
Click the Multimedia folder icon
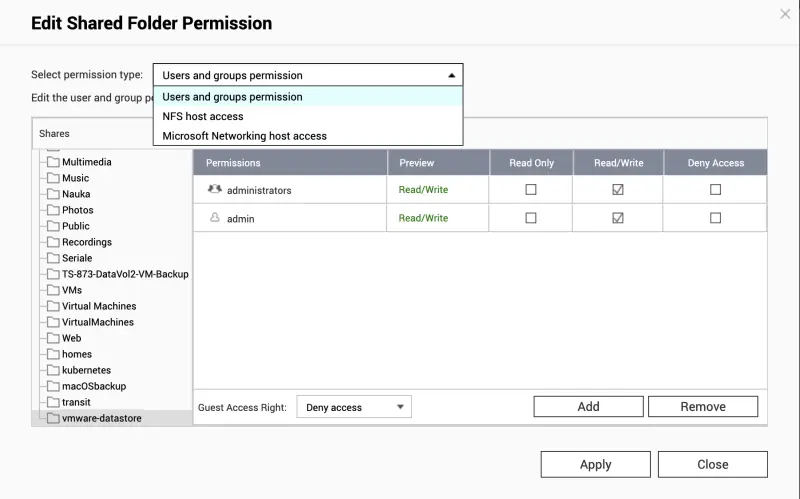(x=53, y=162)
